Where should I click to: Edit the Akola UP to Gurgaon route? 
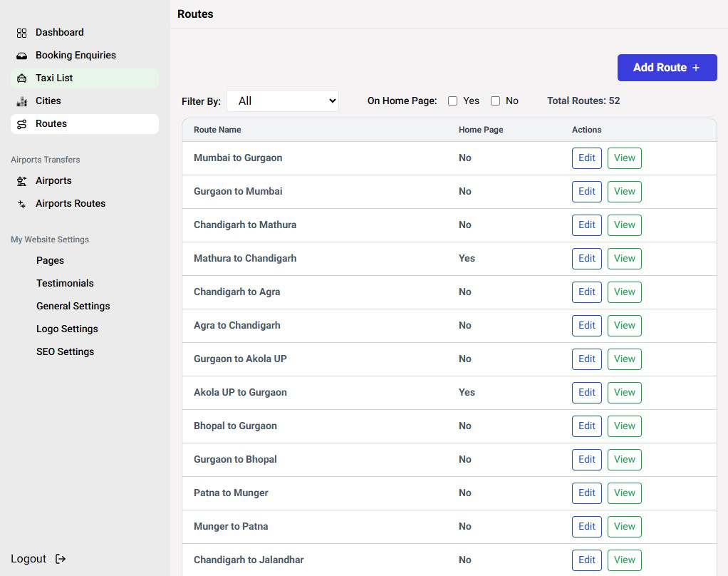pos(587,393)
